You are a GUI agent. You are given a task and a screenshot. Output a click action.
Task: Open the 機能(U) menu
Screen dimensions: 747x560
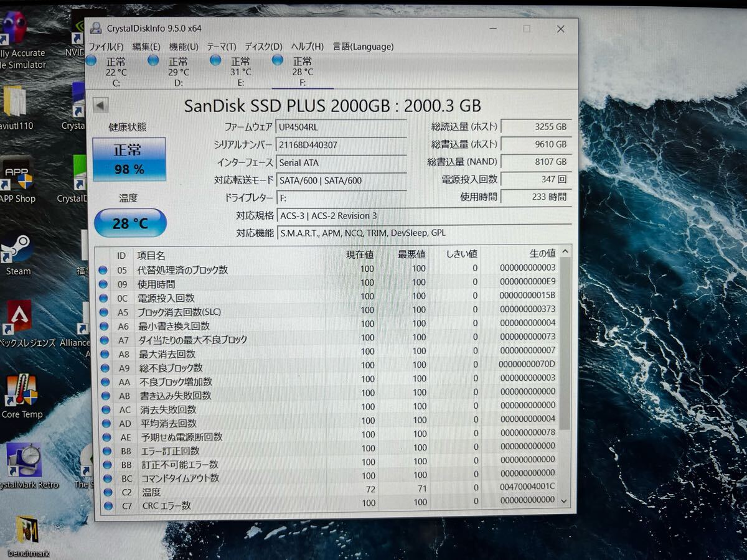click(184, 47)
